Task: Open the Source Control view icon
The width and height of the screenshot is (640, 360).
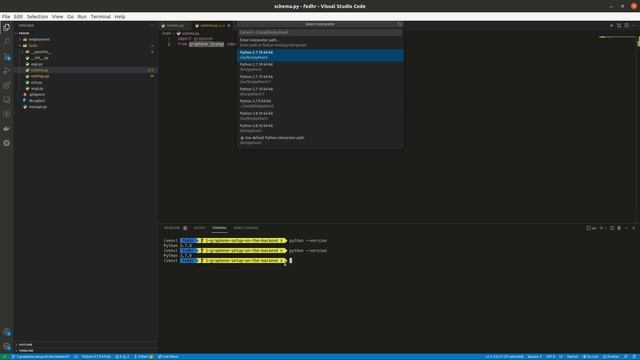Action: coord(7,56)
